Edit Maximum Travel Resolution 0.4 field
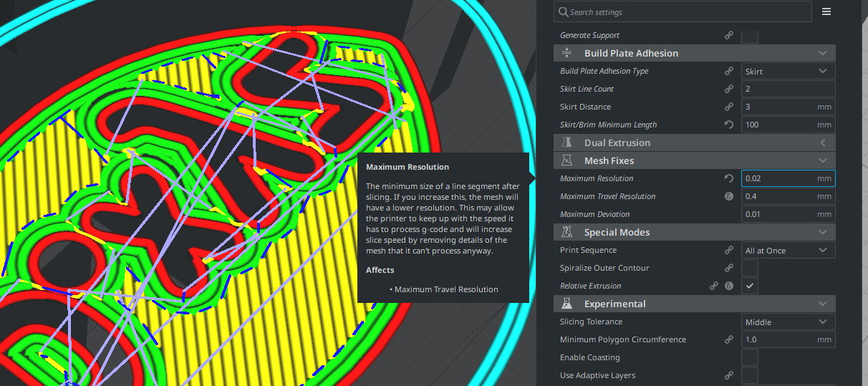The height and width of the screenshot is (386, 868). (x=788, y=196)
